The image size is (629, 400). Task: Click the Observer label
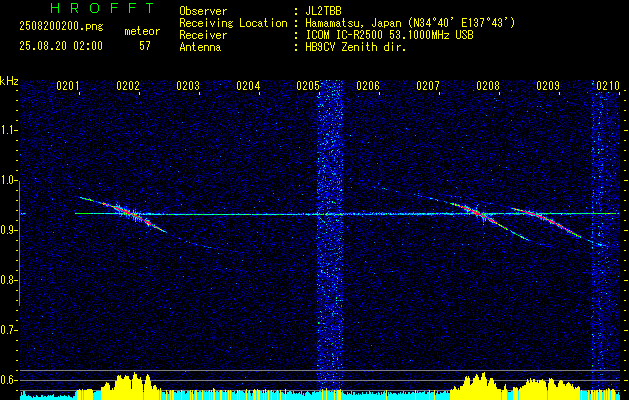(x=203, y=11)
